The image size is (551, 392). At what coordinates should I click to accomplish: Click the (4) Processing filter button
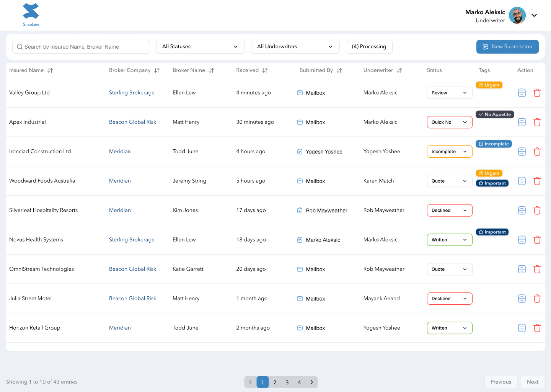[x=369, y=47]
